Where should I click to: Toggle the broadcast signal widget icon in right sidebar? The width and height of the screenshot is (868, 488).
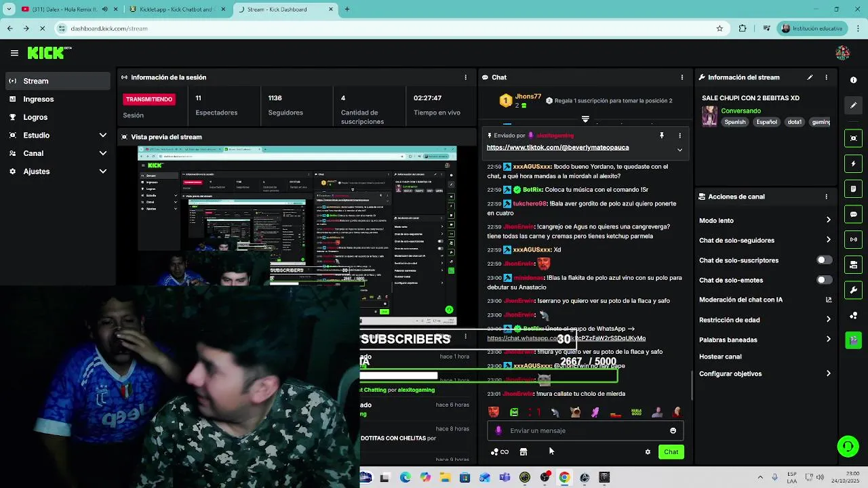(x=853, y=239)
